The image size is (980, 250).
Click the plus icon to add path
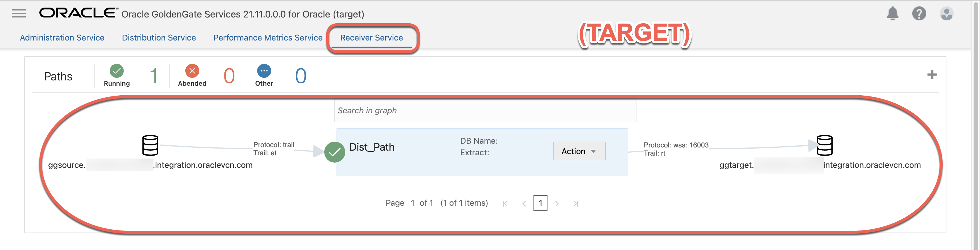click(x=932, y=75)
